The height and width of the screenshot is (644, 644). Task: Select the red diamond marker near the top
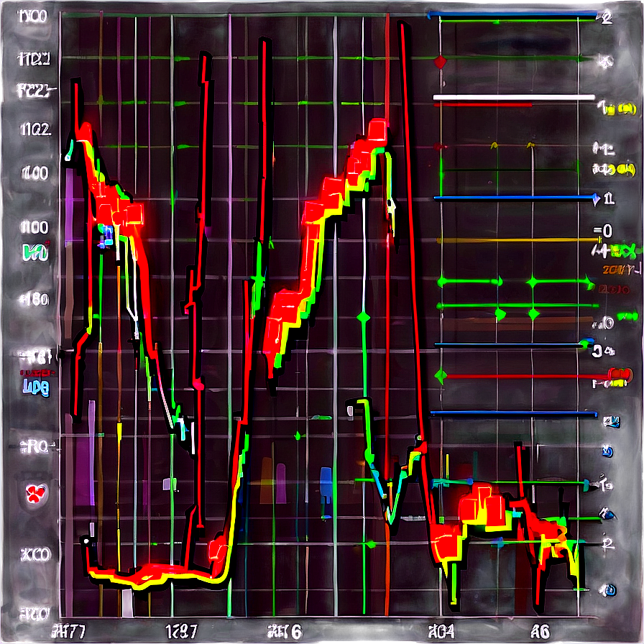point(440,62)
